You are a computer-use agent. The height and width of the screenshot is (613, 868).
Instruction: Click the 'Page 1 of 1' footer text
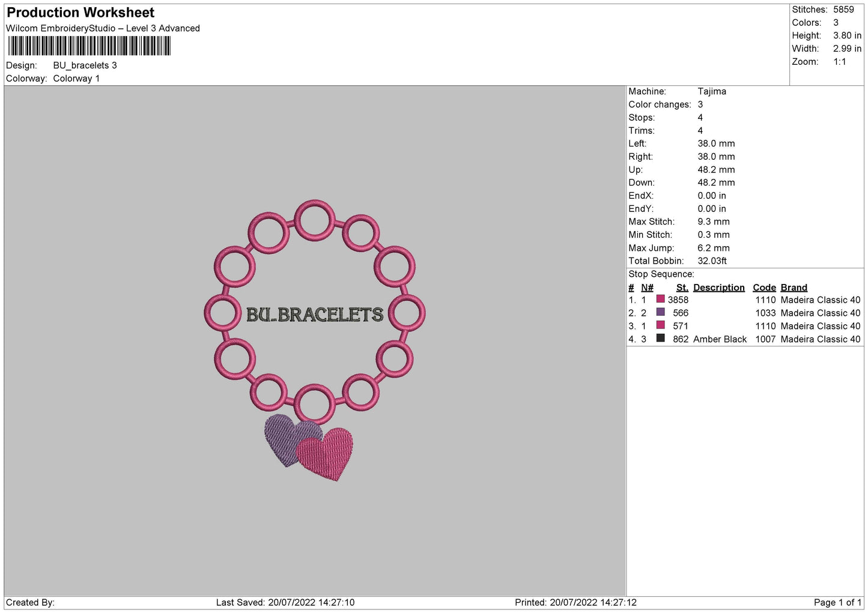click(837, 603)
